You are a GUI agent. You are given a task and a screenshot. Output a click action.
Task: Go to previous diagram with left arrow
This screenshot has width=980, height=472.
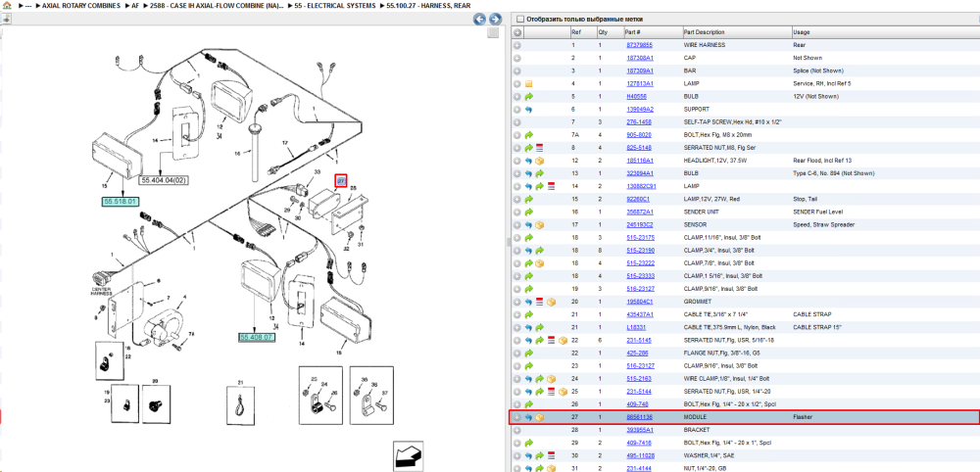pos(480,20)
